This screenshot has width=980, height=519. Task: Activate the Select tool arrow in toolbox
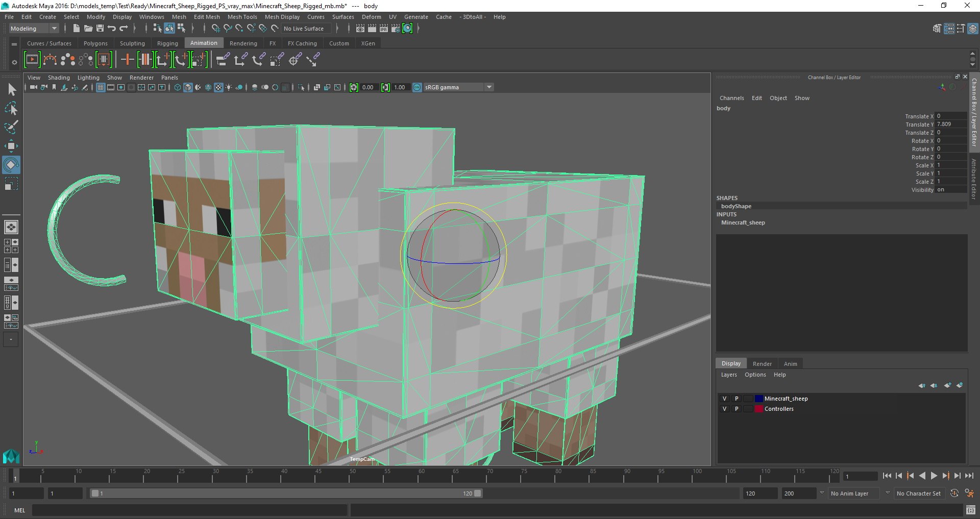11,89
